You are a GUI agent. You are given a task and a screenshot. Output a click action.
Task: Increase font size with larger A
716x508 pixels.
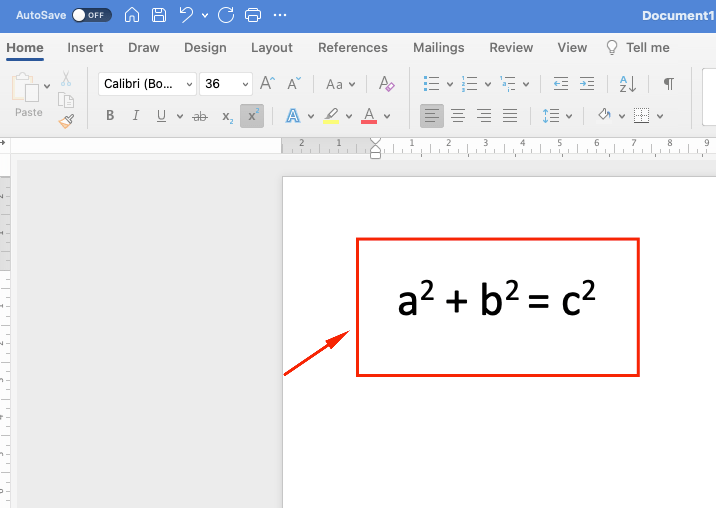(268, 84)
